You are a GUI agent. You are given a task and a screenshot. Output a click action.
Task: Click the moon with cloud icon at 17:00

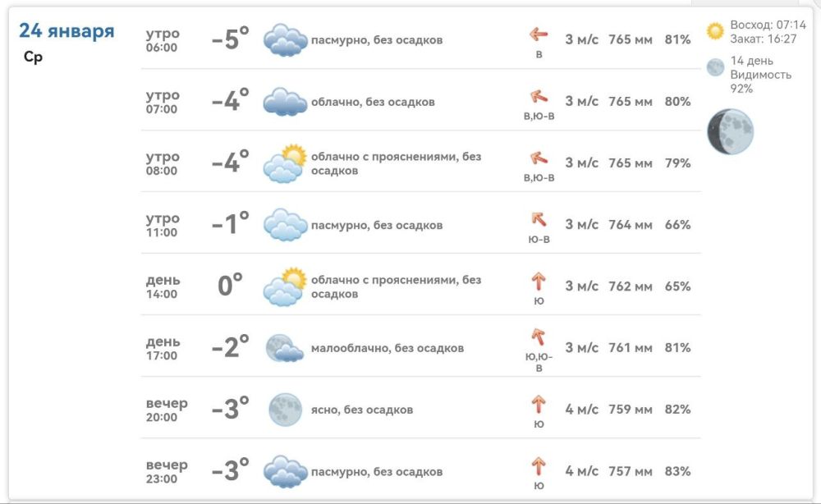coord(285,348)
